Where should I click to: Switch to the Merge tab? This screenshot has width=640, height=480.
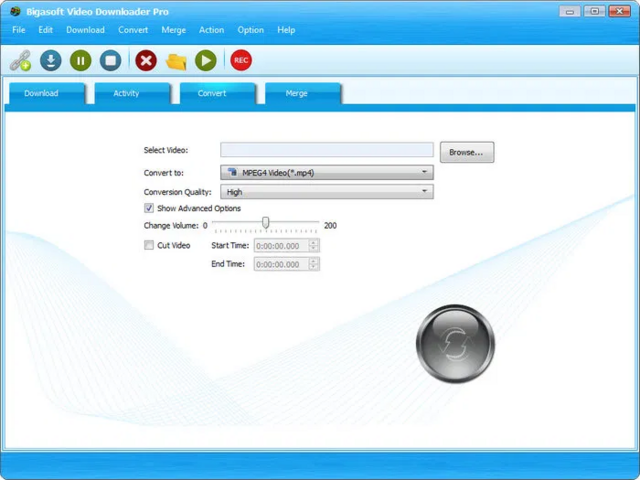[303, 93]
